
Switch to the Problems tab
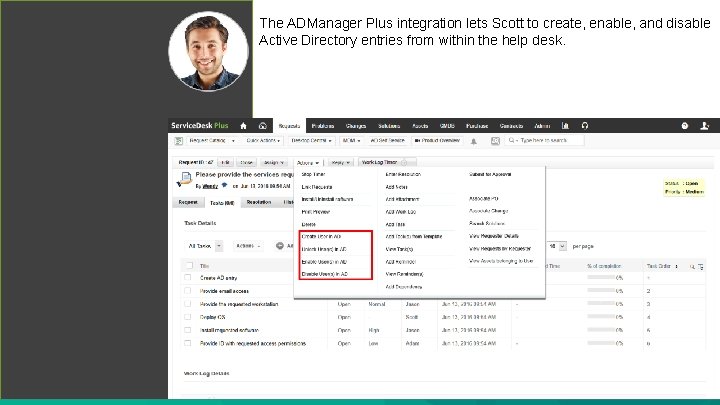tap(323, 126)
